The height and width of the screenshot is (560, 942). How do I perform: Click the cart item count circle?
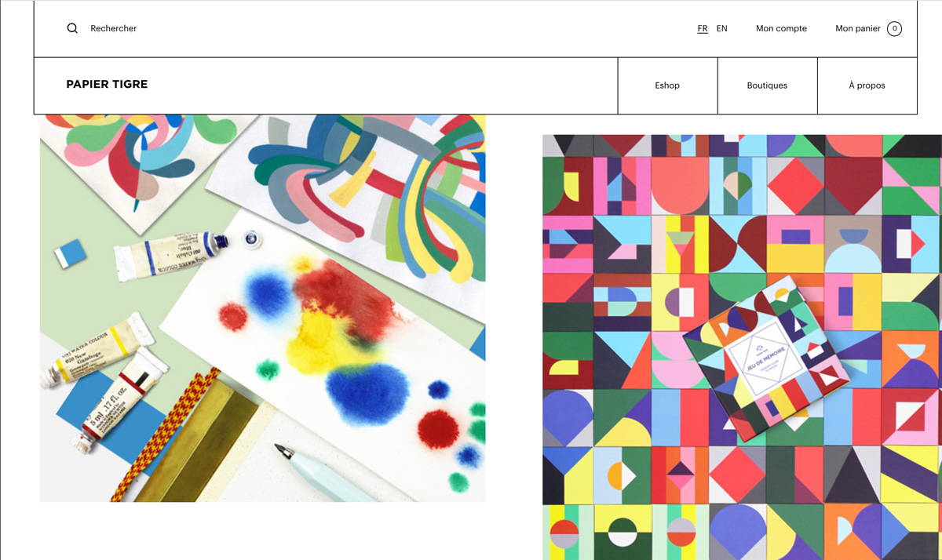[894, 28]
